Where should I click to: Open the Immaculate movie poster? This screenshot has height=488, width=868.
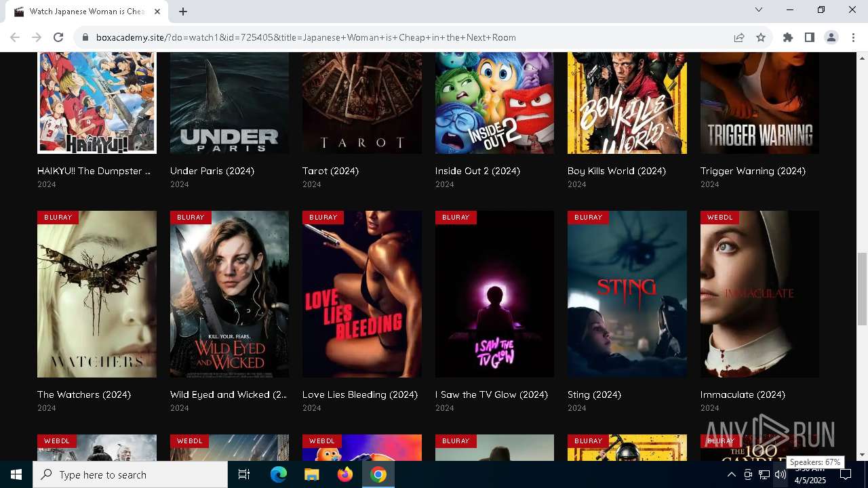coord(759,294)
